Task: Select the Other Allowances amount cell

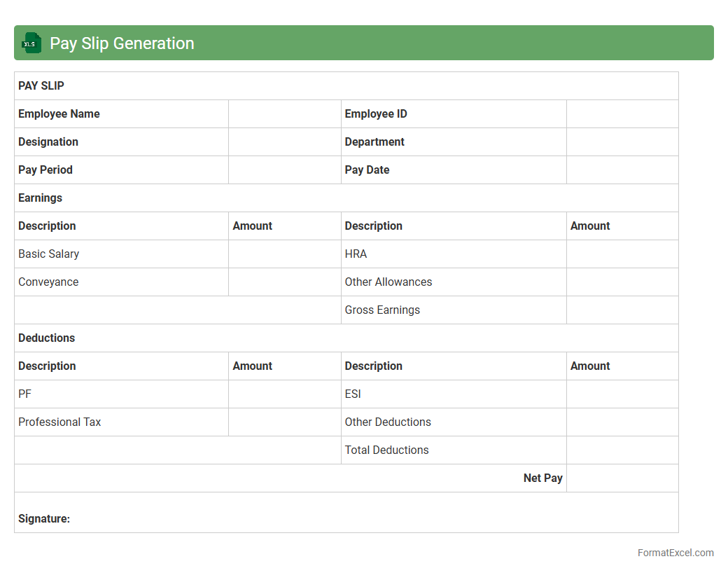Action: pyautogui.click(x=622, y=282)
